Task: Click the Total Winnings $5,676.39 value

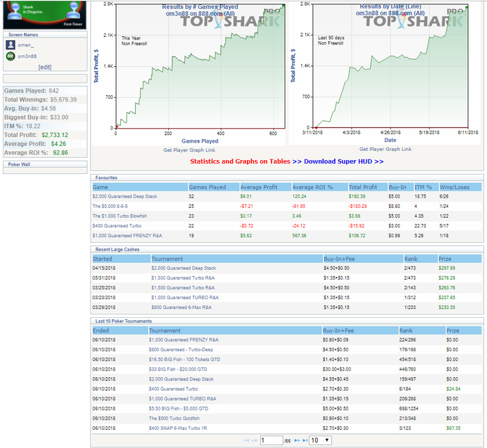Action: coord(63,99)
